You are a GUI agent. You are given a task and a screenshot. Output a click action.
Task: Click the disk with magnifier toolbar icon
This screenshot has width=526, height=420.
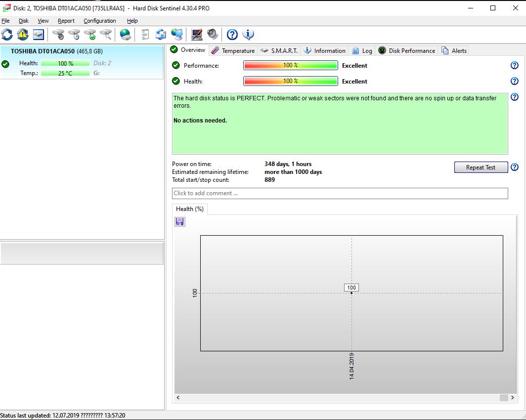pos(106,35)
